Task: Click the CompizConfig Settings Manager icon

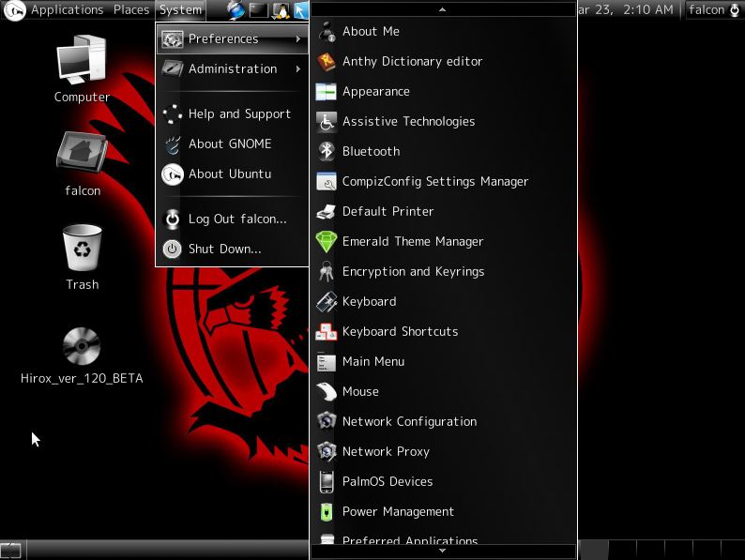Action: click(327, 181)
